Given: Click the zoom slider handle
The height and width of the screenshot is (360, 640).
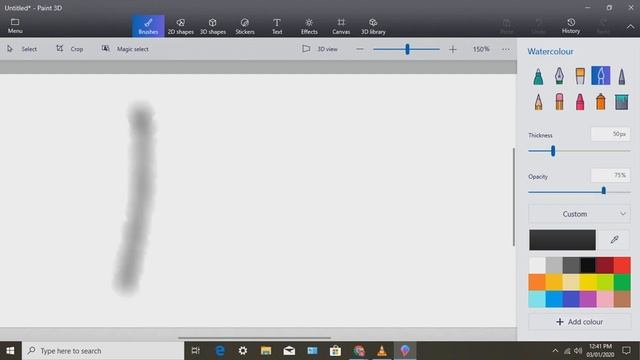Looking at the screenshot, I should [x=407, y=49].
